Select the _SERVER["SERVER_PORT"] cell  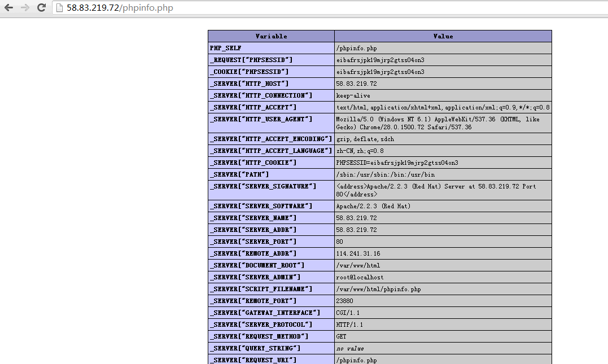point(271,242)
